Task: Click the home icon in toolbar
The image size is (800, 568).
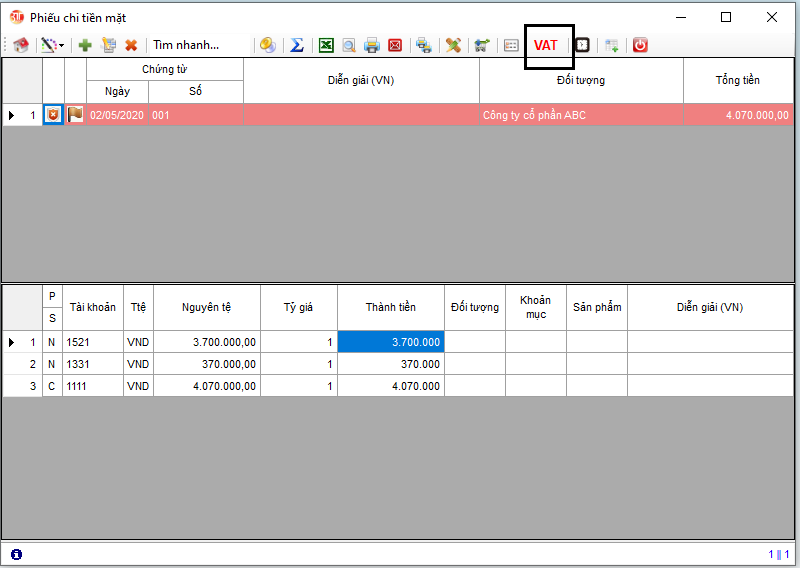Action: point(20,45)
